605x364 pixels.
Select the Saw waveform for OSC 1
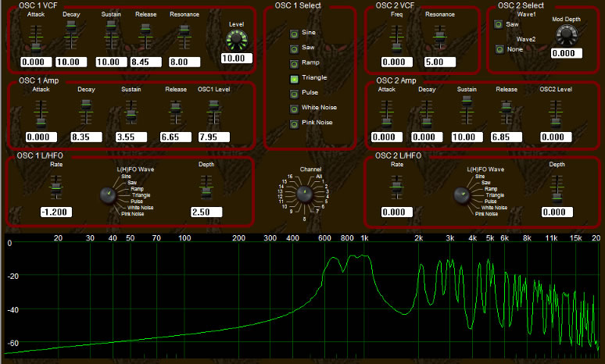[x=294, y=49]
